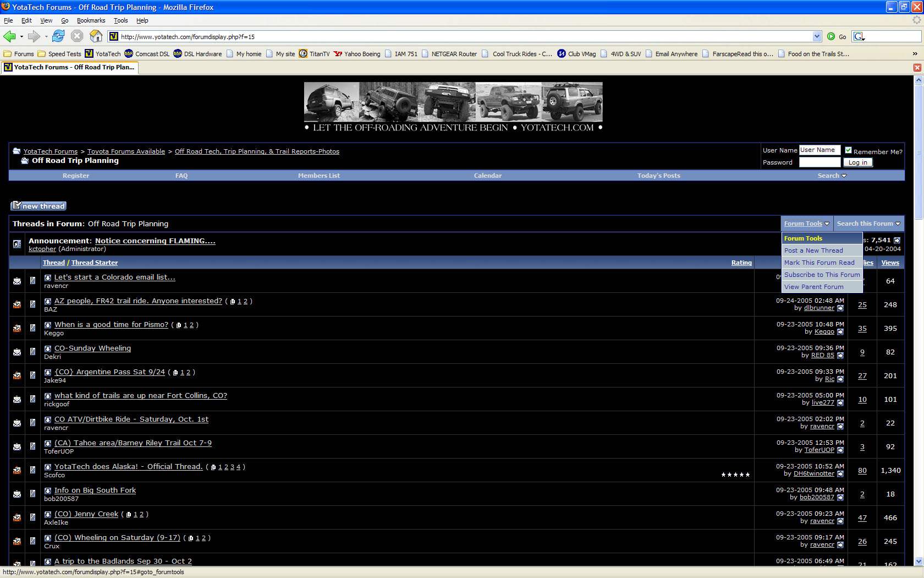Select Subscribe to This Forum
The width and height of the screenshot is (924, 578).
822,275
